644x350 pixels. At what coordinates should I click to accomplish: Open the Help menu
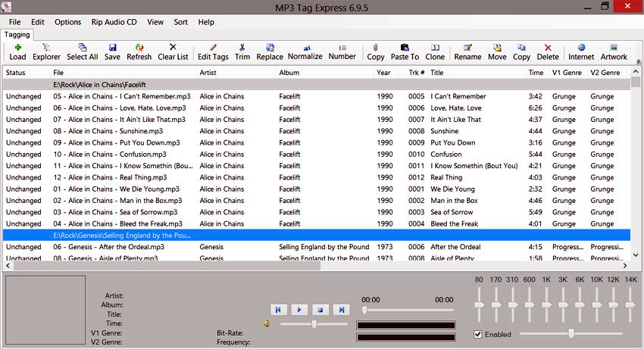point(206,22)
